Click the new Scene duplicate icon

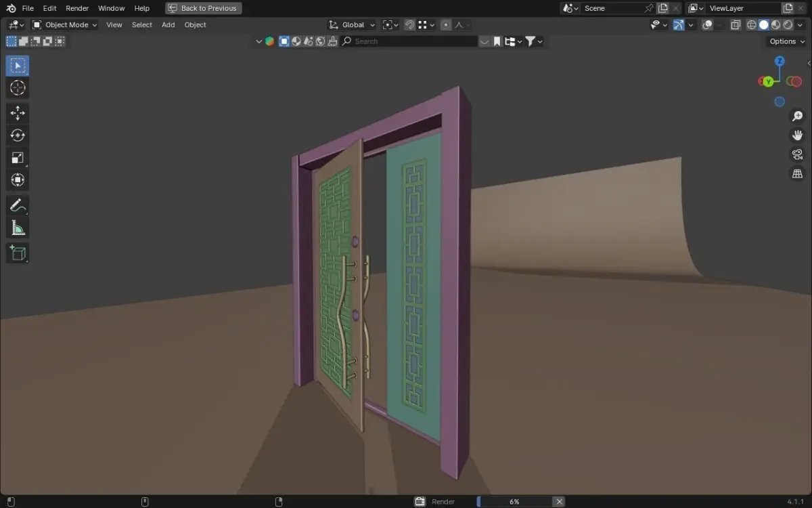[x=663, y=8]
